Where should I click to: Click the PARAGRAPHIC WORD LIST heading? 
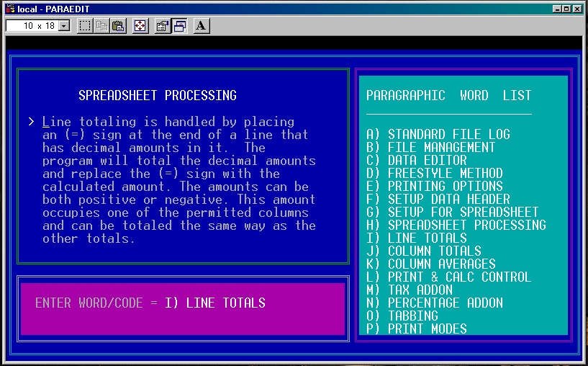[x=449, y=95]
